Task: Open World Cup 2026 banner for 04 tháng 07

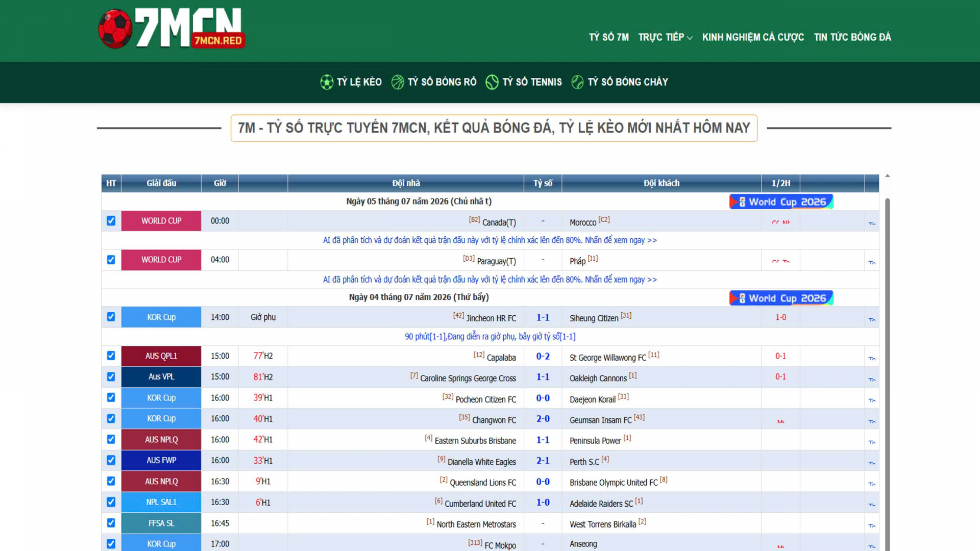Action: point(781,298)
